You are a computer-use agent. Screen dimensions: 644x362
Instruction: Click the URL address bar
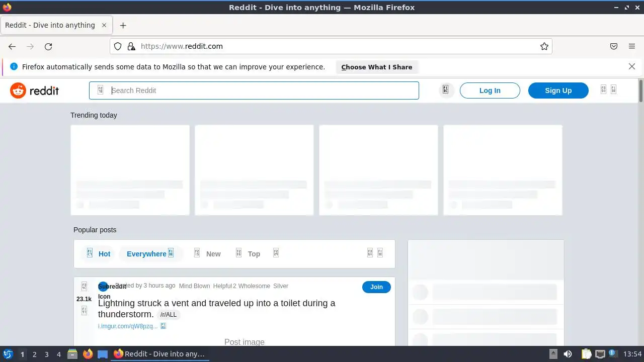click(331, 46)
